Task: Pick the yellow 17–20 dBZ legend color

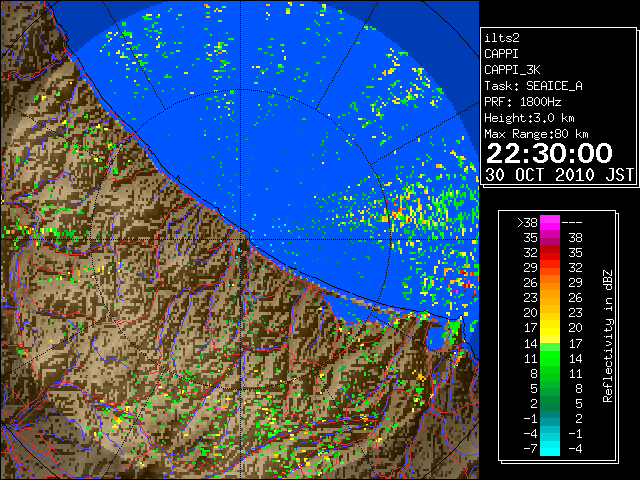Action: click(550, 328)
